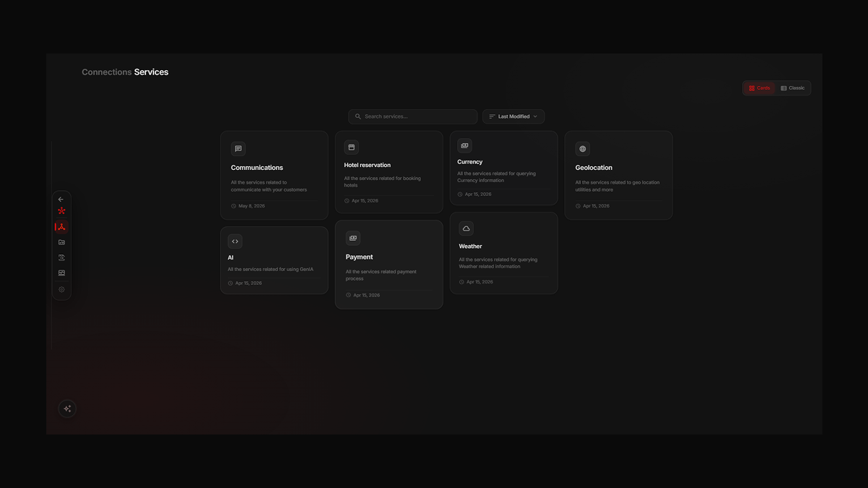Open the Currency card title
The width and height of the screenshot is (868, 488).
click(x=470, y=162)
